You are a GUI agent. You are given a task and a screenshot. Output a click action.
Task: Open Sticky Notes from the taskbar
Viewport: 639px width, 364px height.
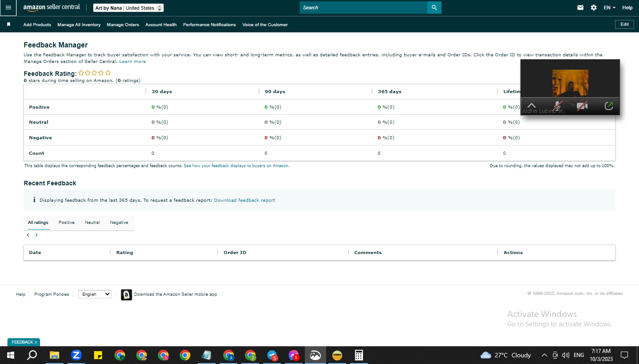(98, 355)
